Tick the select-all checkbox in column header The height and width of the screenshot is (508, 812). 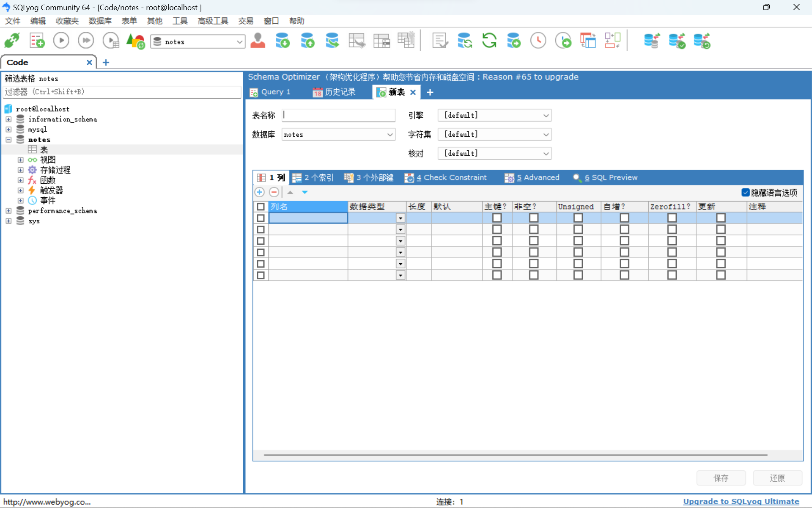point(261,207)
